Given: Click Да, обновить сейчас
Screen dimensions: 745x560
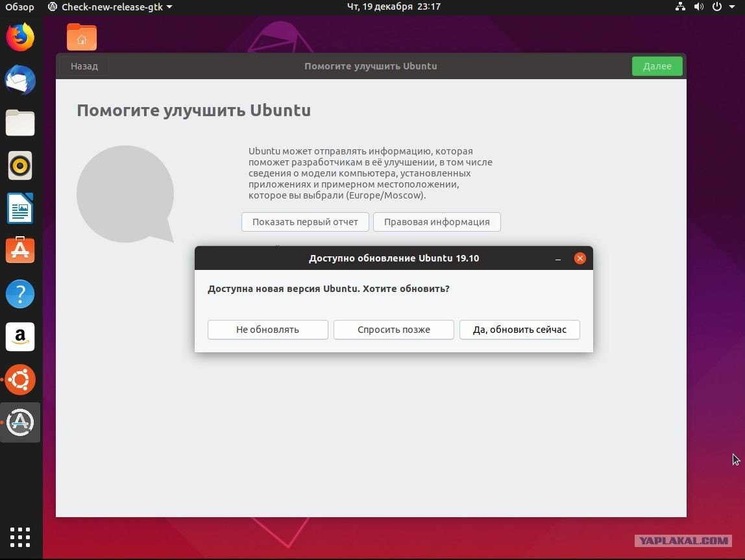Looking at the screenshot, I should 519,330.
